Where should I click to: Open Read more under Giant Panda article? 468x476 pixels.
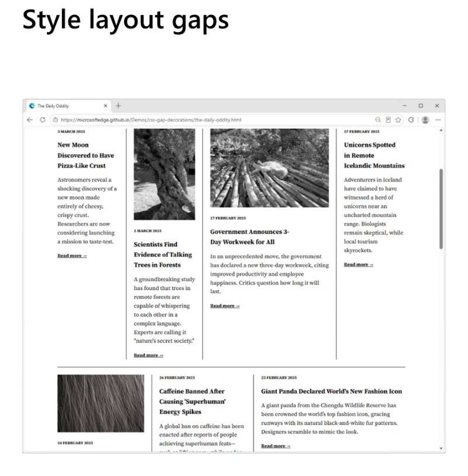[276, 446]
